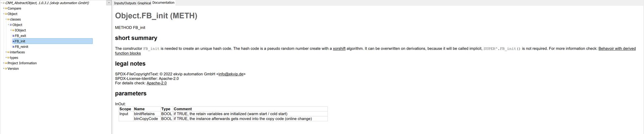Click the Object function block icon

pos(11,25)
